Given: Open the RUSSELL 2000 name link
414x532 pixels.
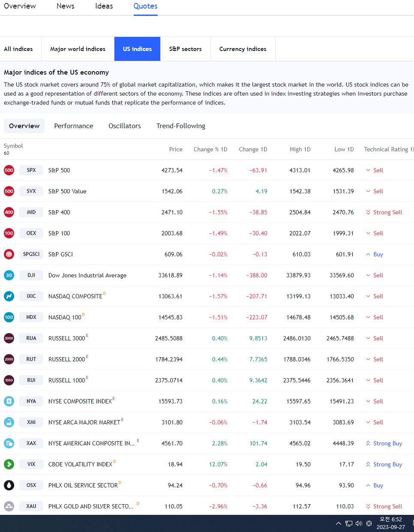Looking at the screenshot, I should [x=67, y=359].
